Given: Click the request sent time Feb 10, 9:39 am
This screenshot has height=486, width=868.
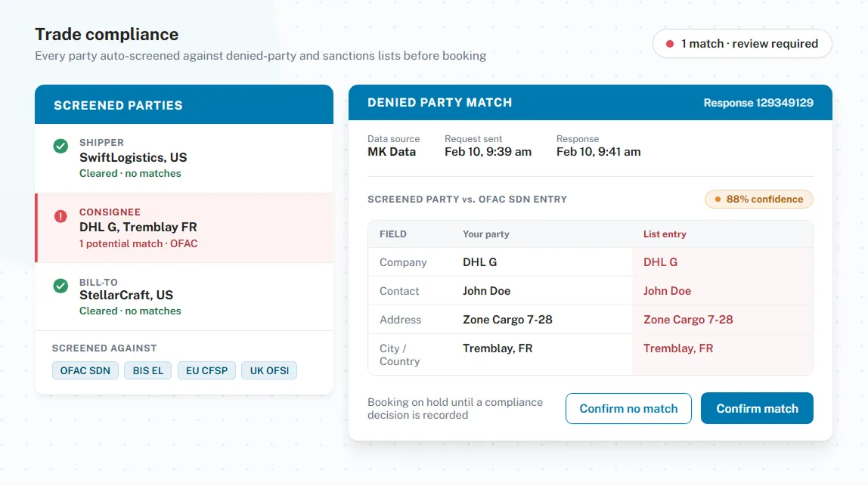Looking at the screenshot, I should pyautogui.click(x=488, y=152).
